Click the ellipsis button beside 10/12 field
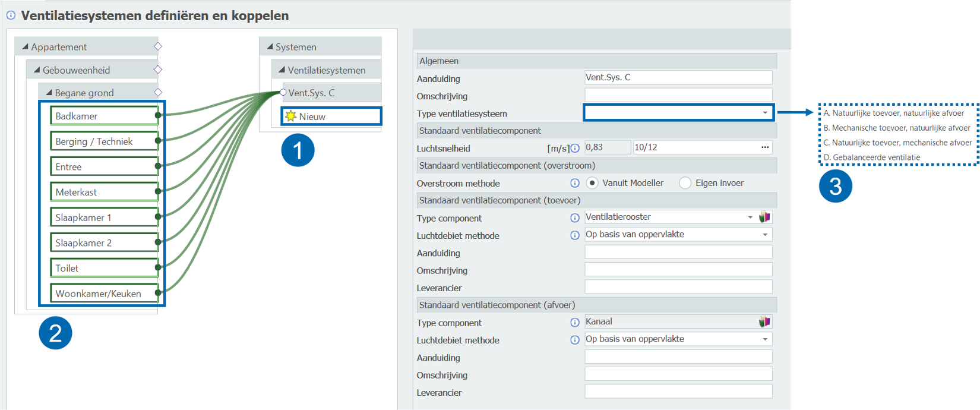The image size is (980, 410). [x=765, y=147]
